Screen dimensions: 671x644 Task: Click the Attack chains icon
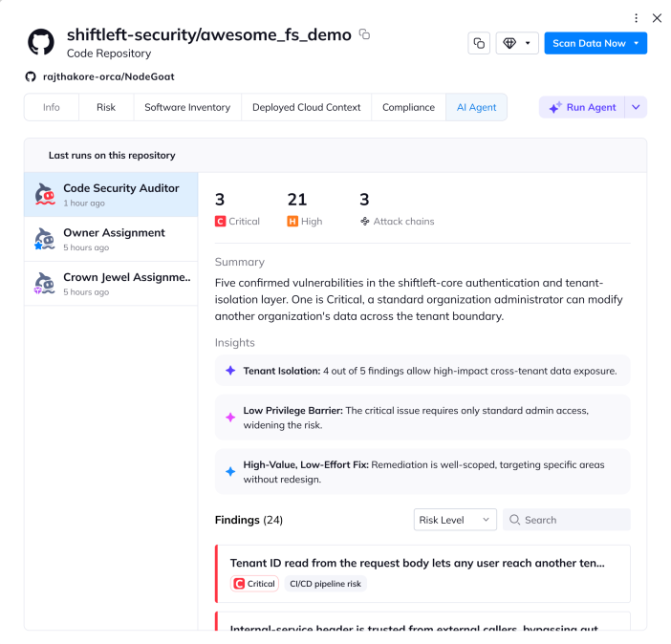364,222
